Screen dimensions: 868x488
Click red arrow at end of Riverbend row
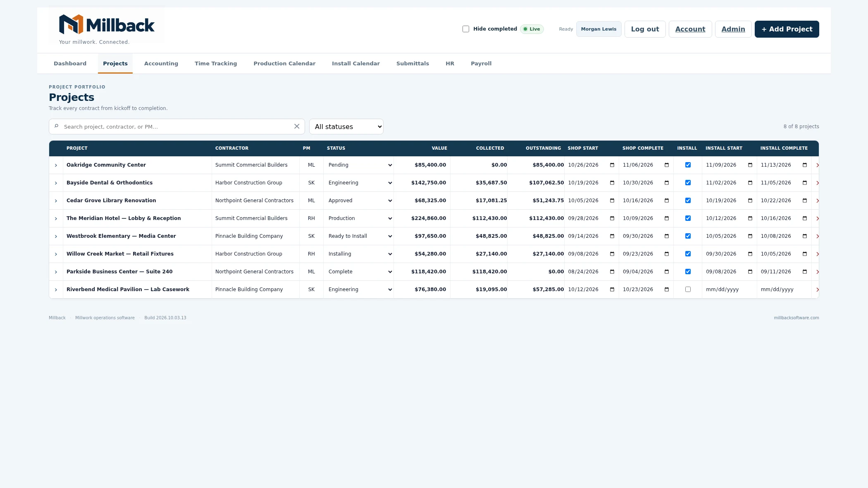(x=817, y=289)
